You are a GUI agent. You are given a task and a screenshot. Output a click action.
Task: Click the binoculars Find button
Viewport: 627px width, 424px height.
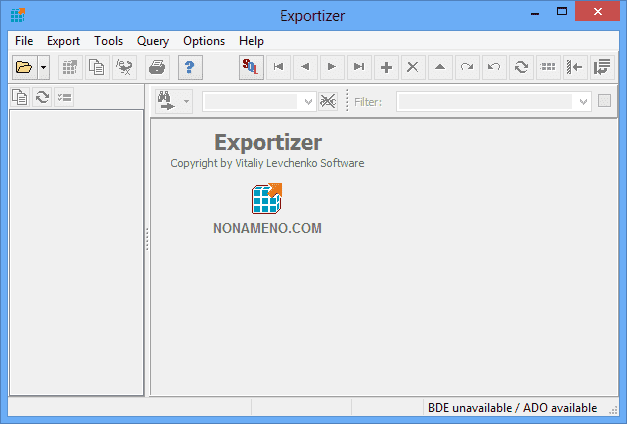tap(166, 101)
